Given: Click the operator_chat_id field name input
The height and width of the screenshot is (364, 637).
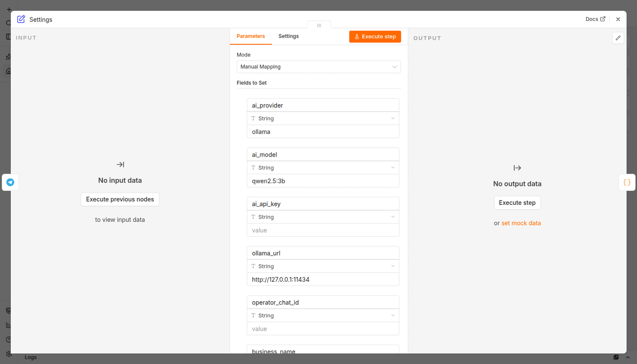Looking at the screenshot, I should 323,302.
